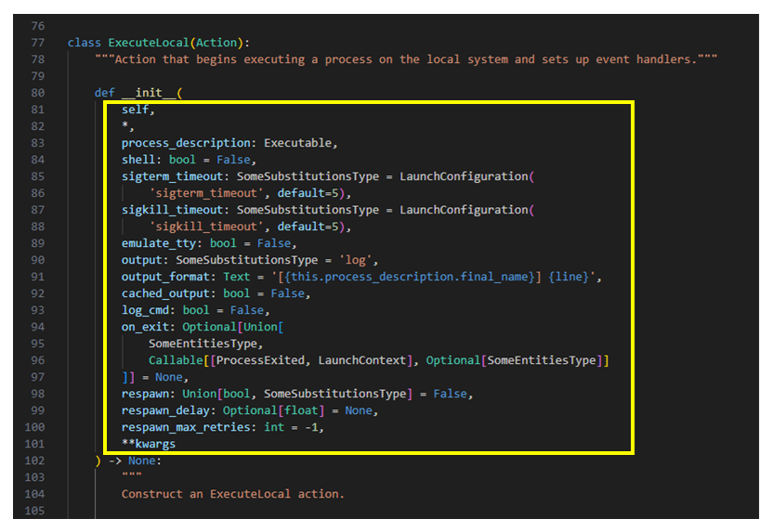Click the on_exit parameter name
The height and width of the screenshot is (532, 772).
click(145, 327)
